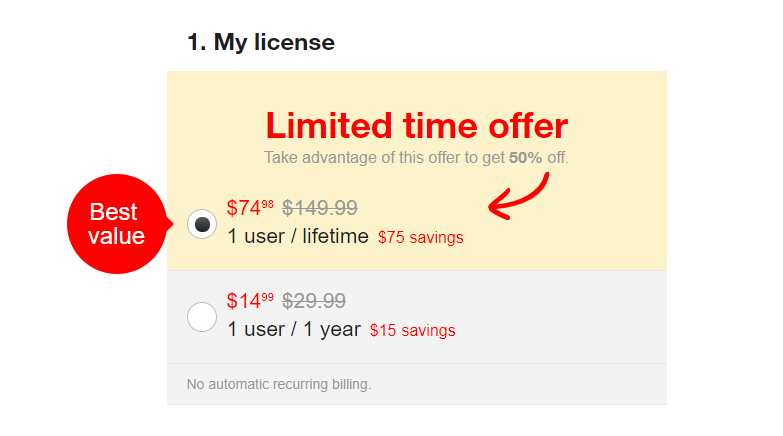Click the bold 50% text
783x436 pixels.
525,158
